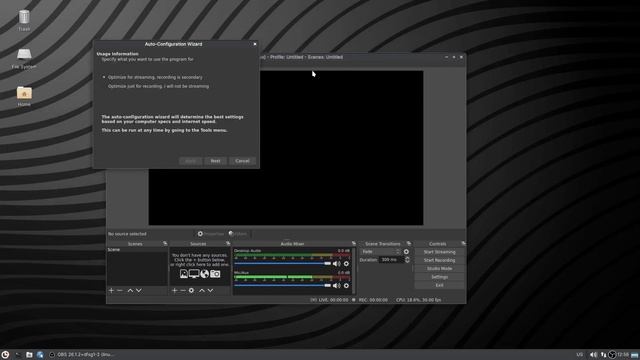The height and width of the screenshot is (360, 640).
Task: Open the Trash desktop icon
Action: [x=24, y=21]
